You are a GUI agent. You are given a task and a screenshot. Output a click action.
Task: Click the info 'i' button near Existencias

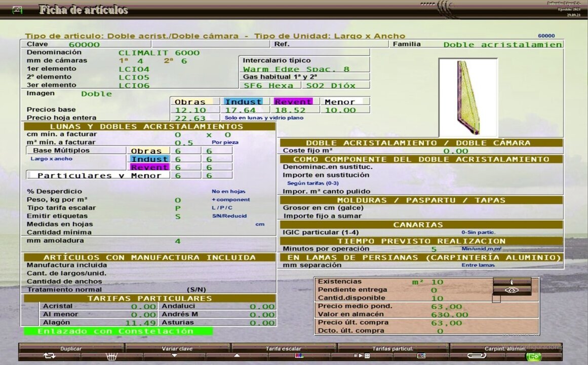click(512, 281)
